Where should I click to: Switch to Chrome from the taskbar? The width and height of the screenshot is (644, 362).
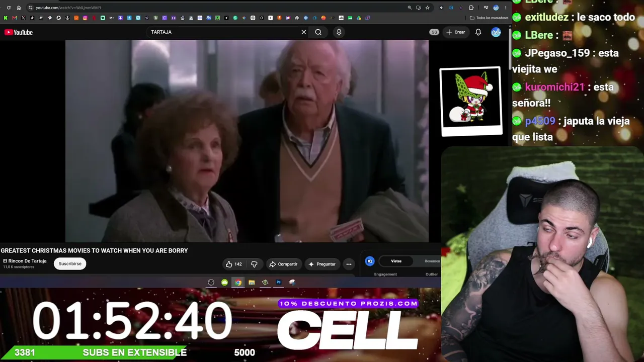pos(238,283)
